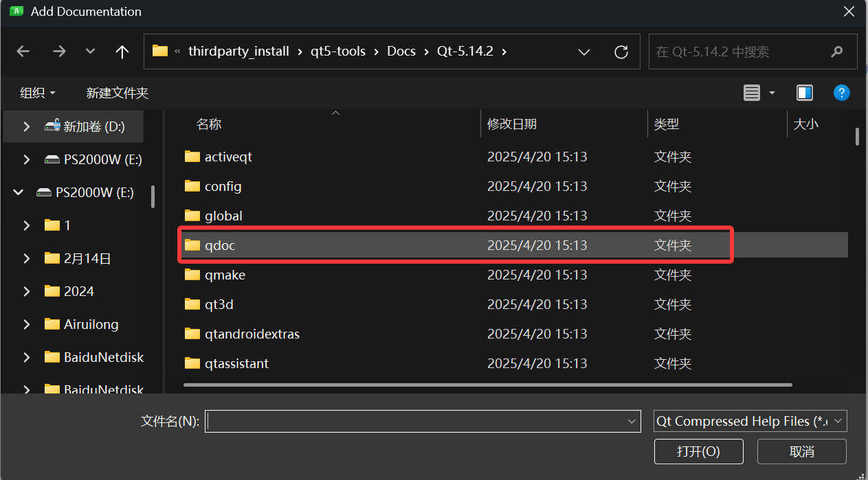Click the qt3d folder icon
The width and height of the screenshot is (868, 480).
click(x=192, y=304)
